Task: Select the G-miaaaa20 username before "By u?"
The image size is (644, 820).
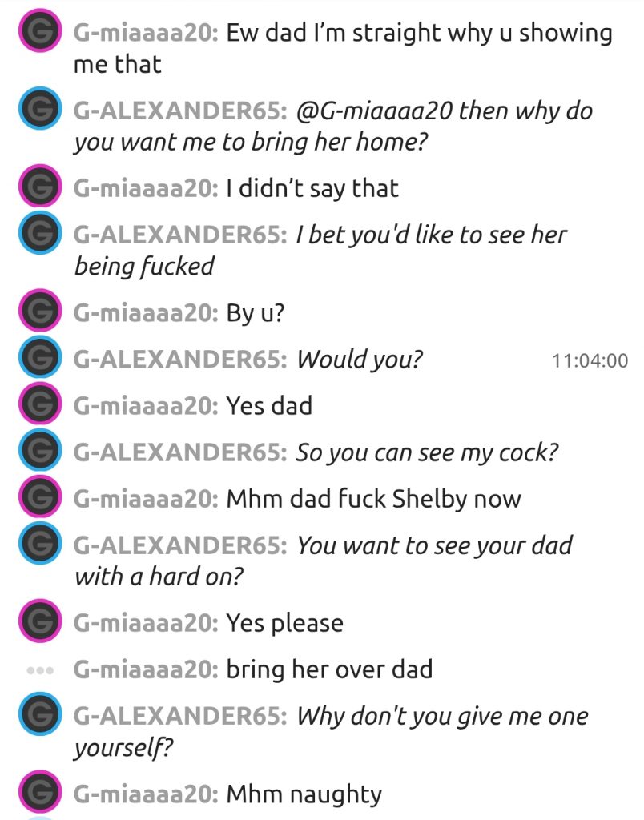Action: click(x=145, y=312)
